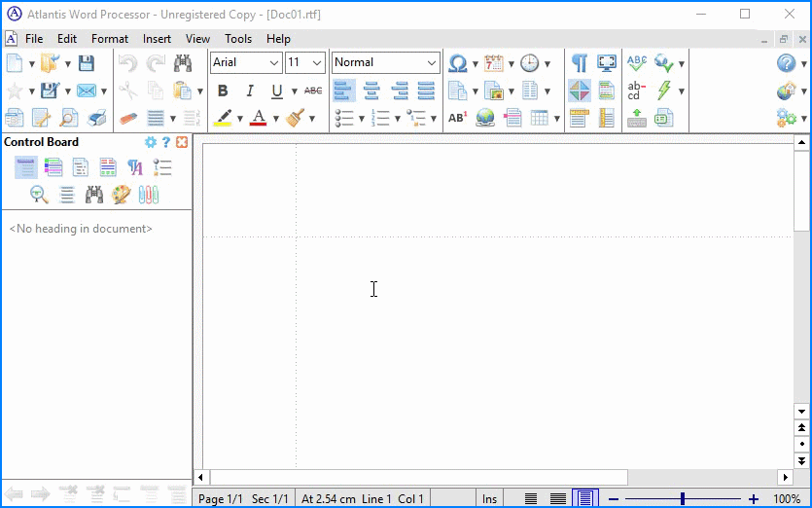Open the Arial font name dropdown

pyautogui.click(x=274, y=62)
